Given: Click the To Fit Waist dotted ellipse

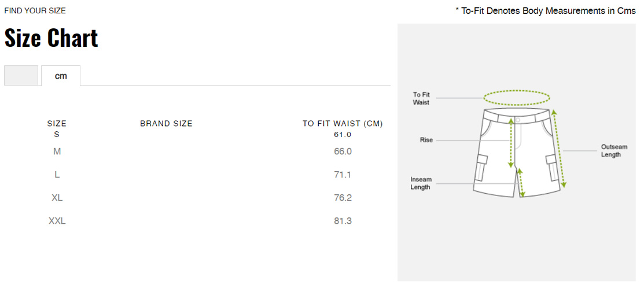Looking at the screenshot, I should 517,98.
